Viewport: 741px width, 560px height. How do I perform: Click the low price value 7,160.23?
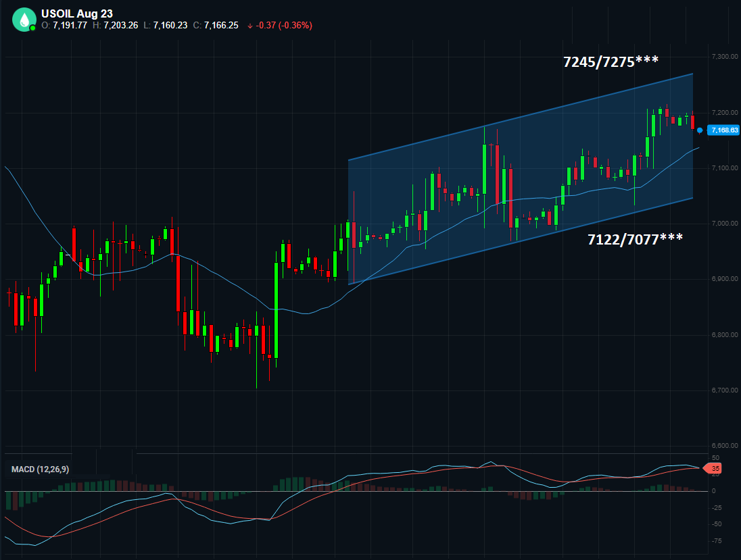170,26
